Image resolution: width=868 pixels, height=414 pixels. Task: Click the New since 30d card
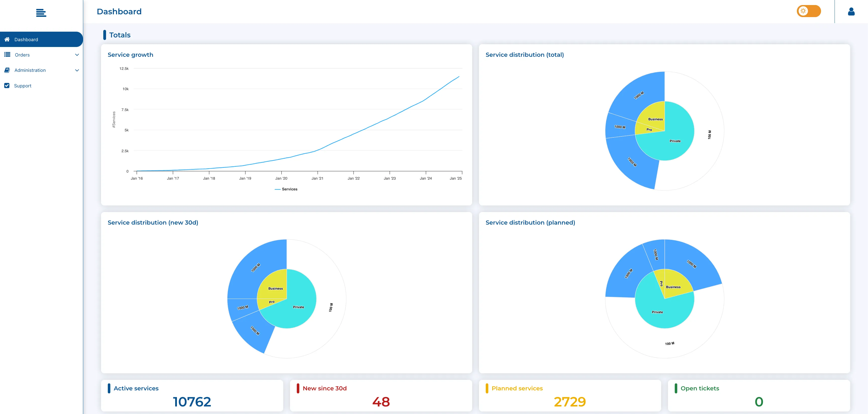click(381, 395)
